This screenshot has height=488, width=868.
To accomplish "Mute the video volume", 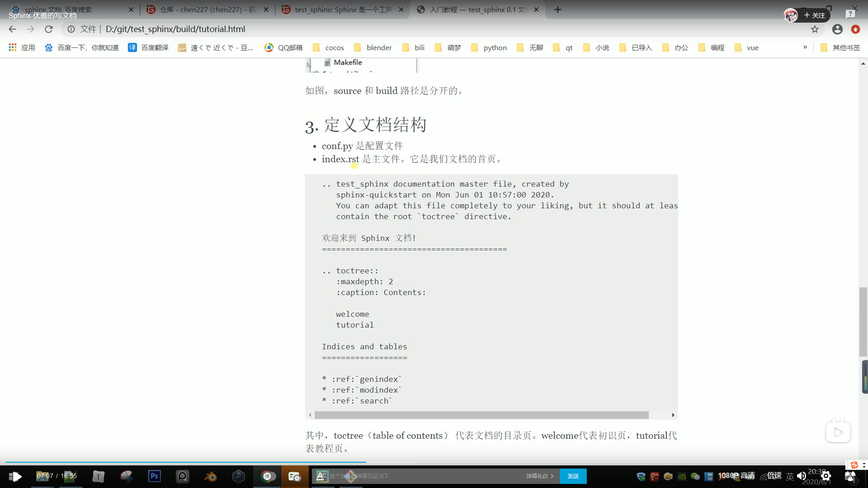I will click(x=802, y=476).
